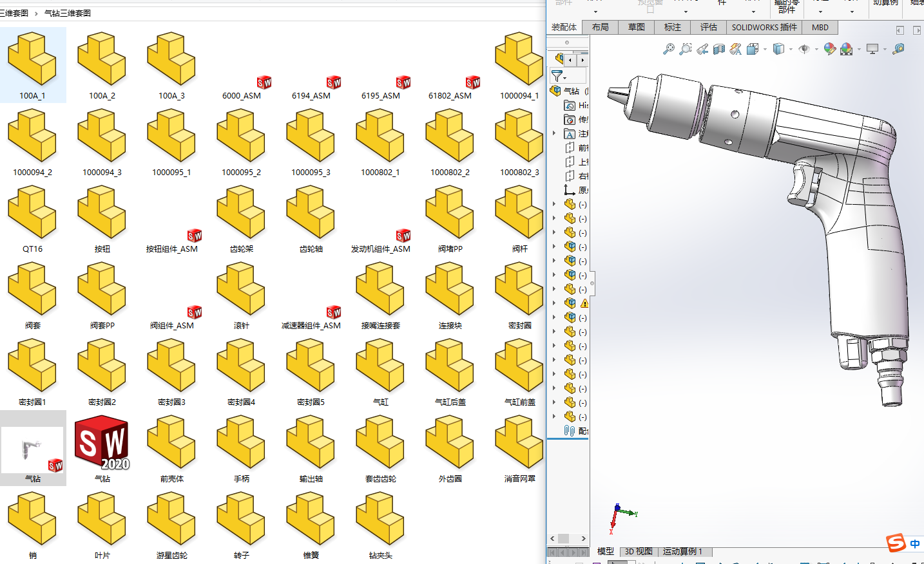Viewport: 924px width, 564px height.
Task: Open the View Orientation dropdown arrow
Action: [765, 50]
